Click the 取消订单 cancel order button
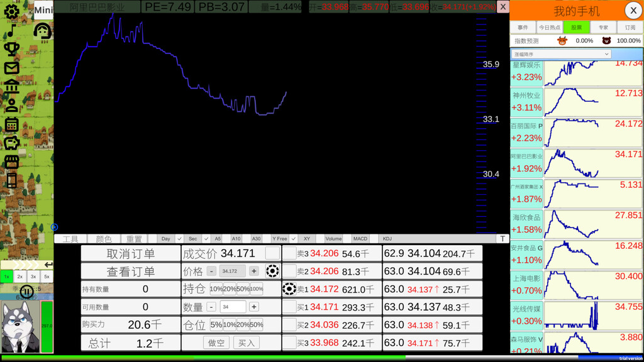The width and height of the screenshot is (644, 362). coord(130,254)
